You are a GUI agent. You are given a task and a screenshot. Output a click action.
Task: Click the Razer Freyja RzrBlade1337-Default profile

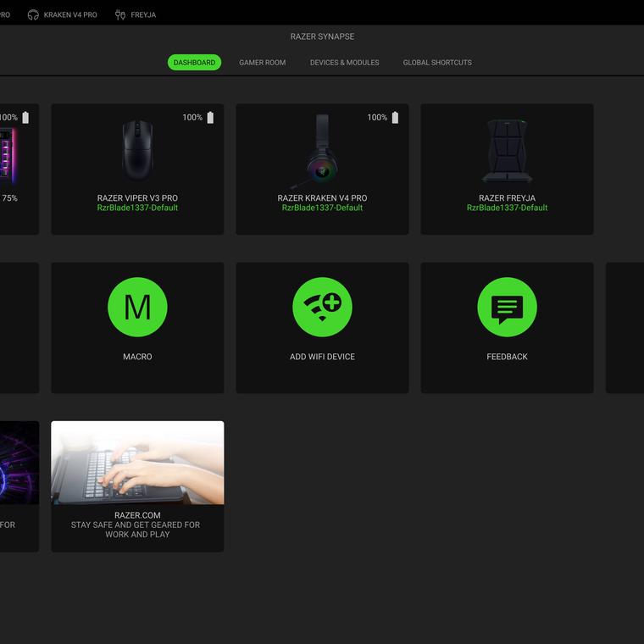pos(507,208)
